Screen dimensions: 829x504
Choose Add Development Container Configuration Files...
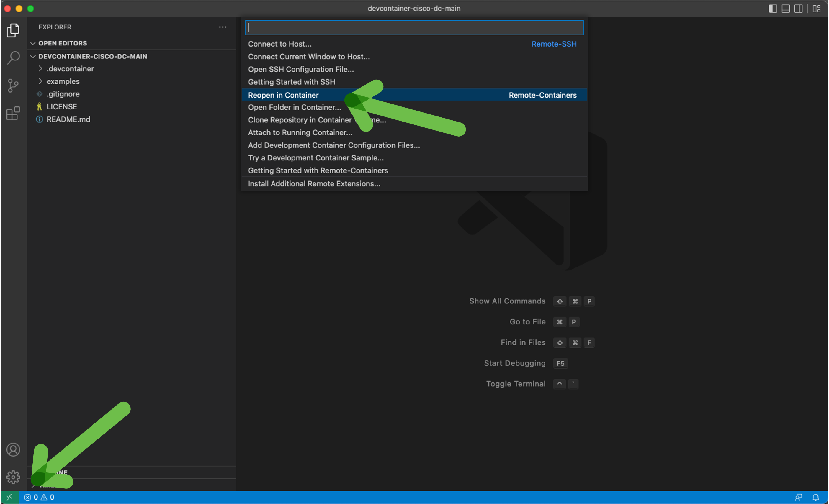point(414,145)
